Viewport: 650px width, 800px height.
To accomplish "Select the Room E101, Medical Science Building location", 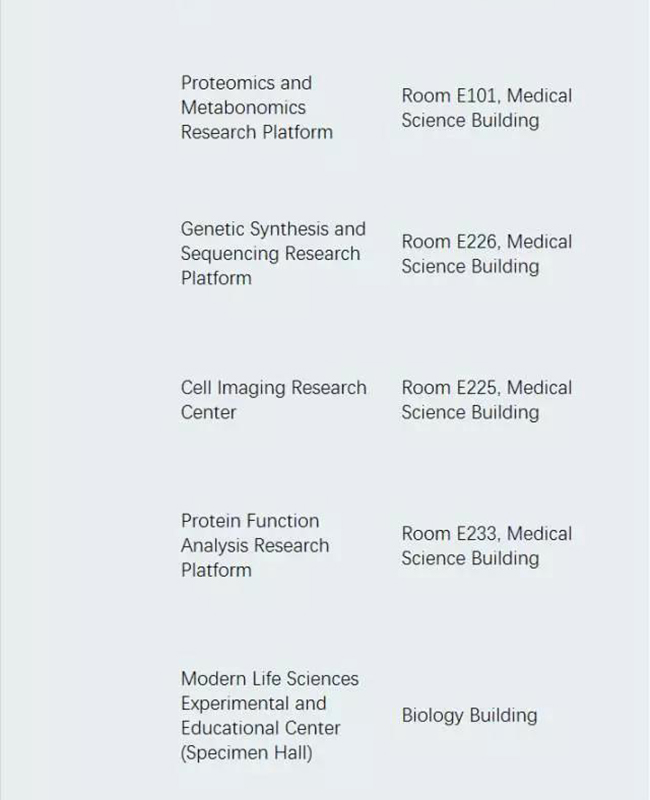I will click(486, 108).
